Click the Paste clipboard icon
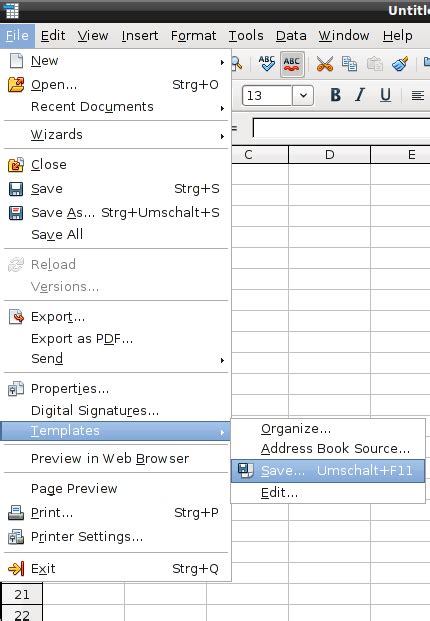Image resolution: width=430 pixels, height=621 pixels. coord(374,64)
